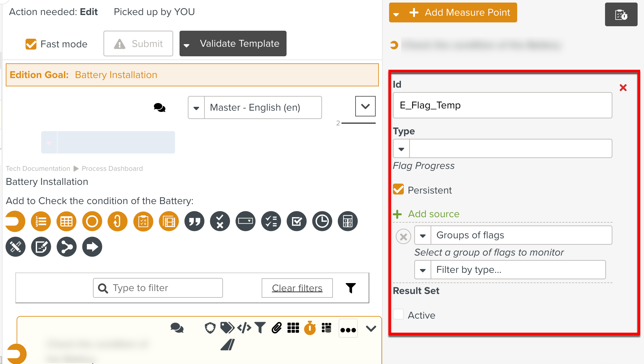Click the Clear filters link

click(297, 288)
